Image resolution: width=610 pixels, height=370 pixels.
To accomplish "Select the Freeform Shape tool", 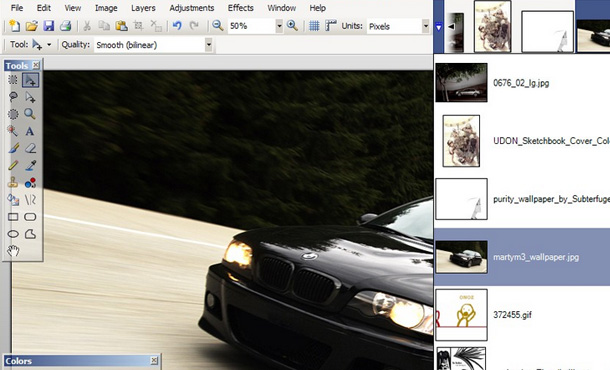I will pyautogui.click(x=30, y=234).
